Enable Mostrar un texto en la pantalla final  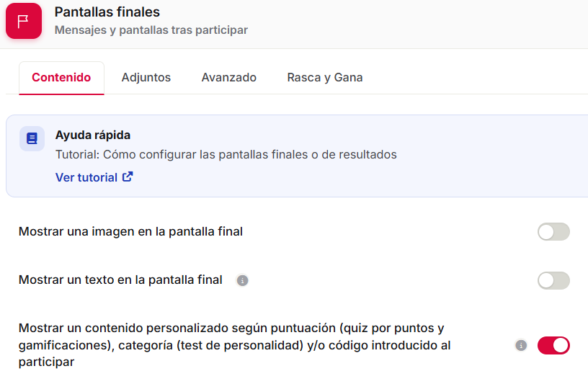pyautogui.click(x=553, y=280)
